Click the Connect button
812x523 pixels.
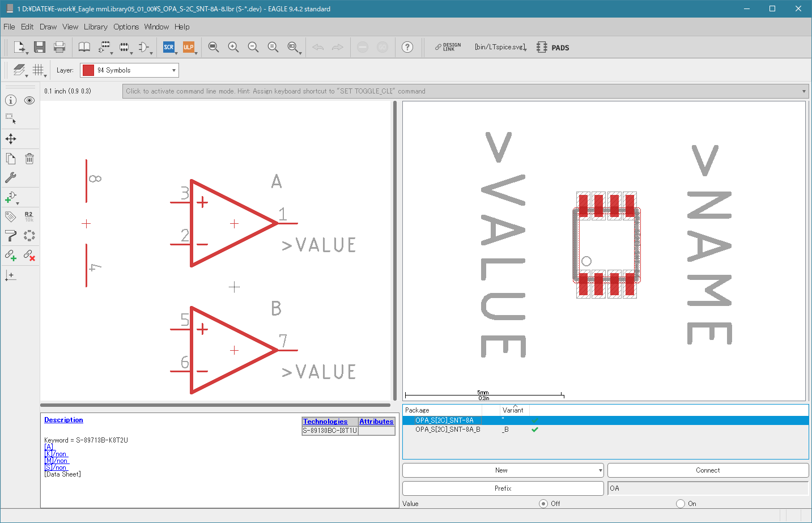pyautogui.click(x=708, y=470)
